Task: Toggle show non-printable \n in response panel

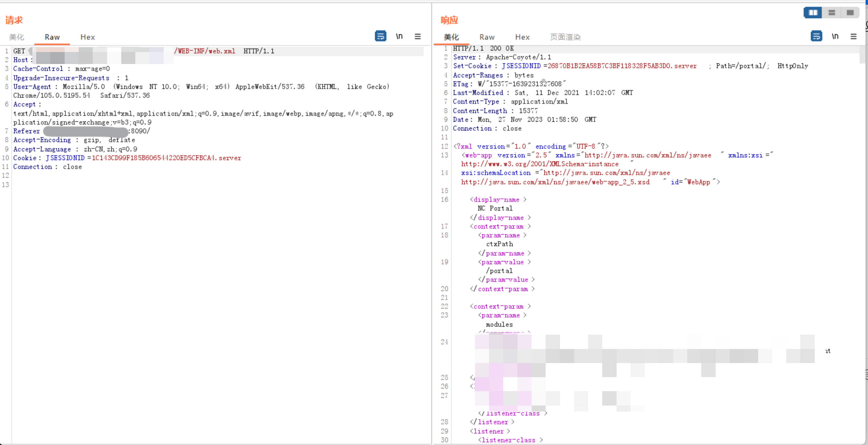Action: coord(835,36)
